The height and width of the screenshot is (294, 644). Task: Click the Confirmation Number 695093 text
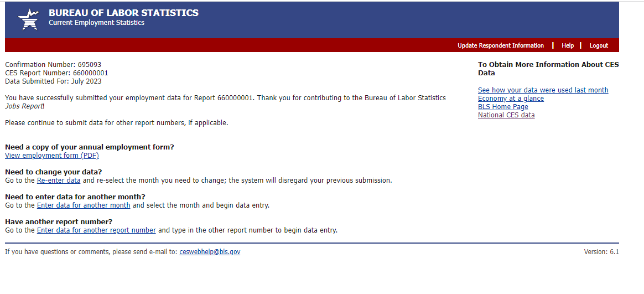(x=53, y=65)
